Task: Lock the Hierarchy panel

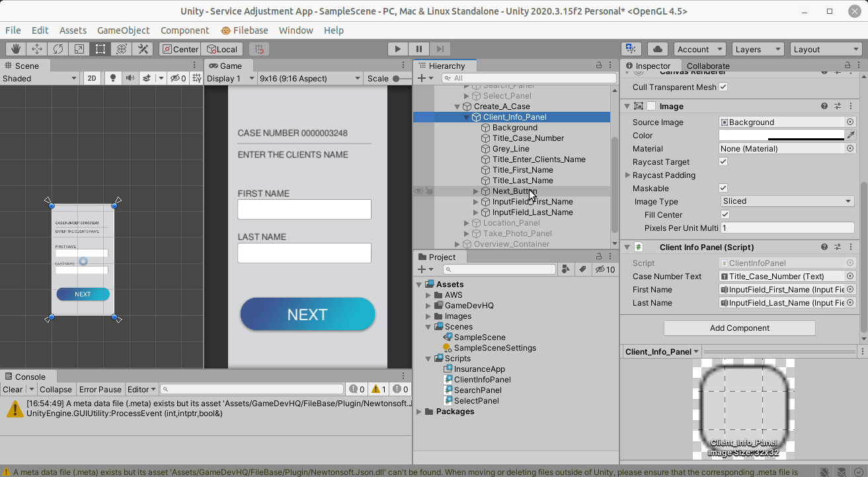Action: click(599, 65)
